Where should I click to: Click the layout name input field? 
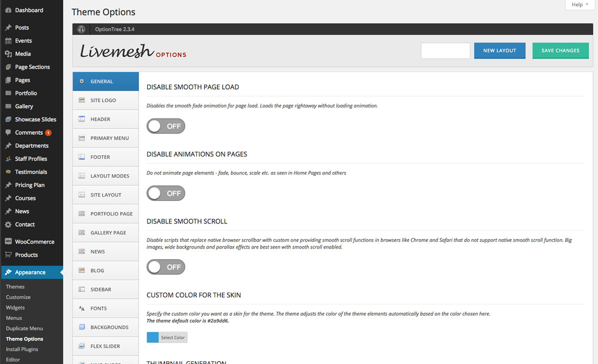point(445,50)
